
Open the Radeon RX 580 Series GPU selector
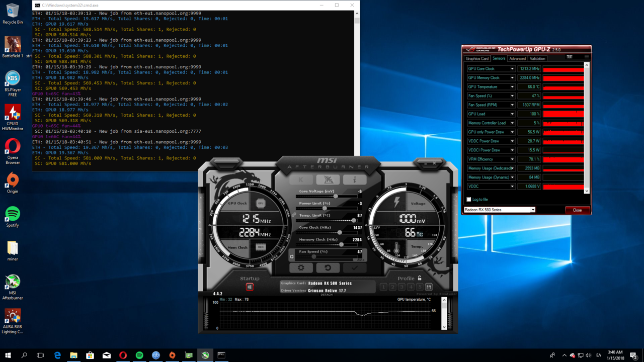(x=499, y=210)
